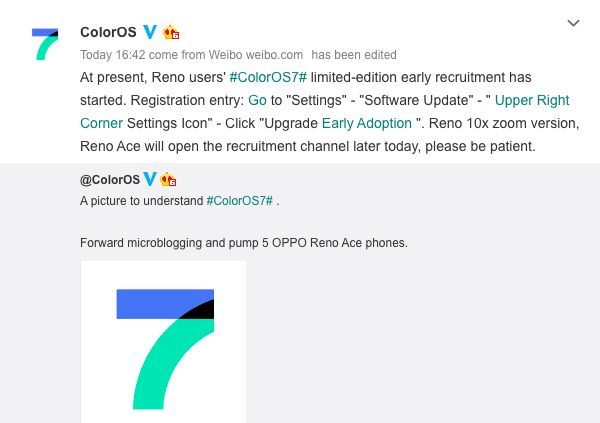The width and height of the screenshot is (600, 423).
Task: Open the ColorOS account name
Action: point(108,32)
